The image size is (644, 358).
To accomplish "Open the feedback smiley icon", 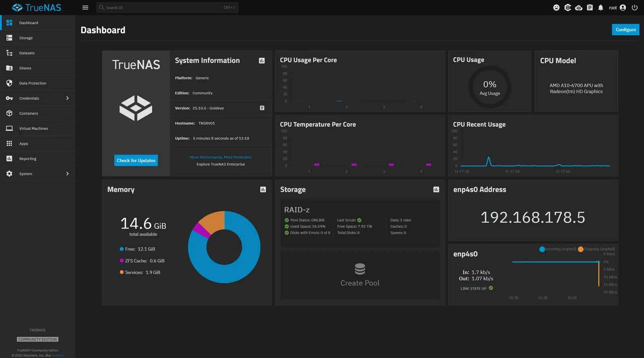I will pos(556,8).
